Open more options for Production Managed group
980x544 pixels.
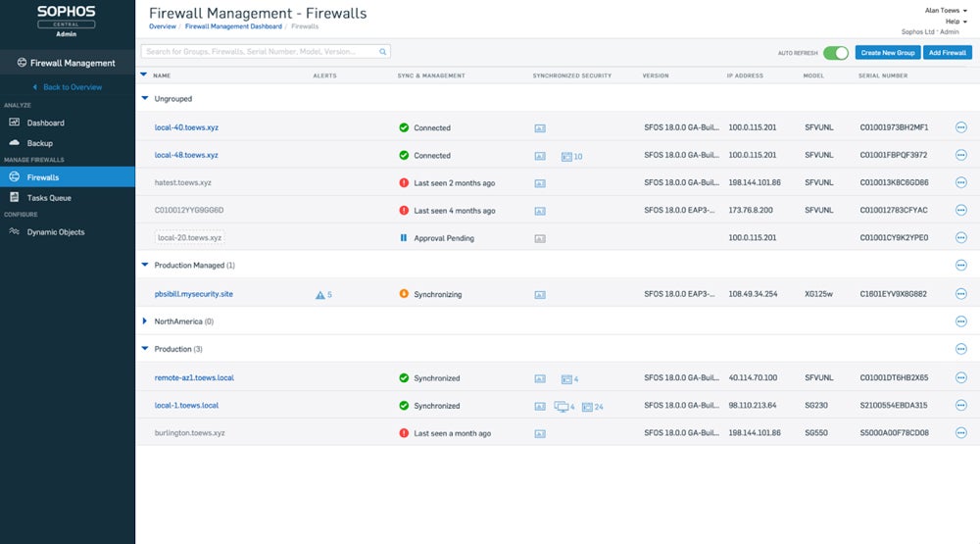(960, 266)
